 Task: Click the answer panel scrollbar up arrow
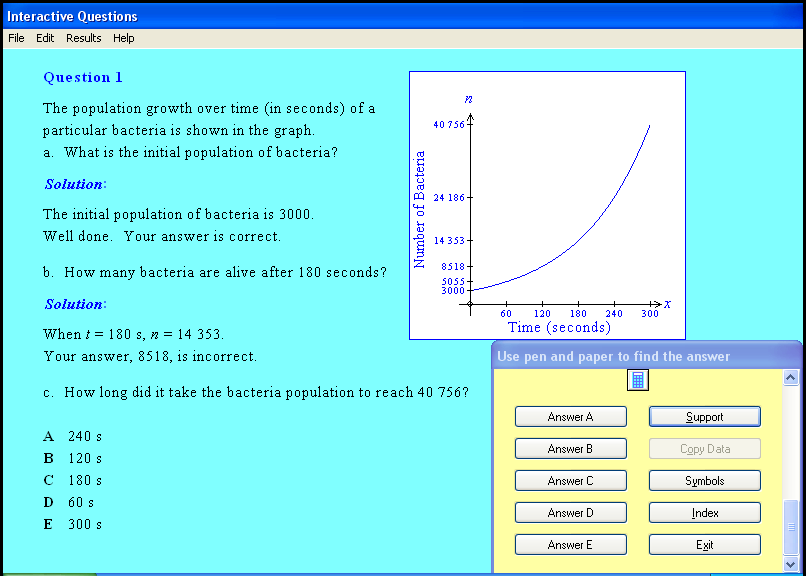pos(791,378)
